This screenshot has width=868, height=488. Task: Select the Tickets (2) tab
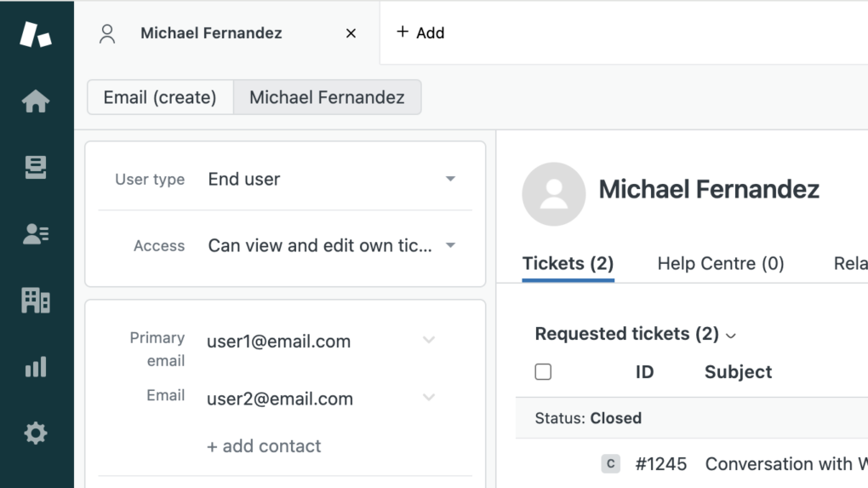click(x=568, y=264)
